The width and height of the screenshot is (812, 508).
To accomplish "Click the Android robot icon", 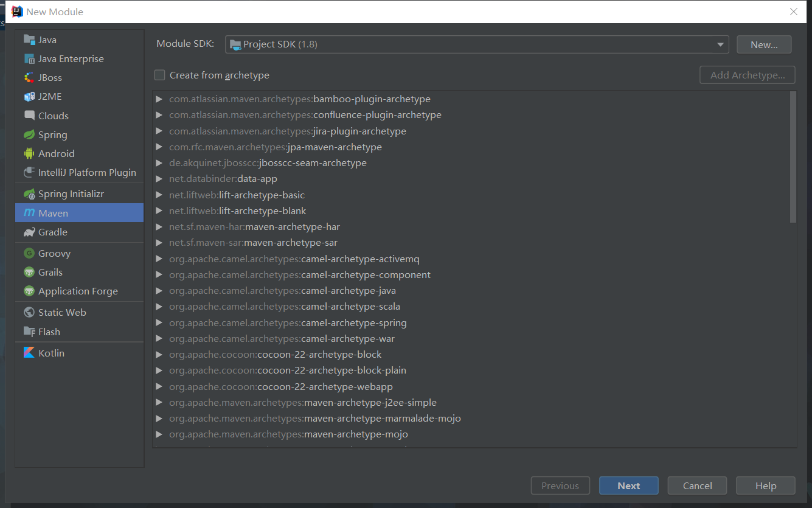I will [29, 154].
